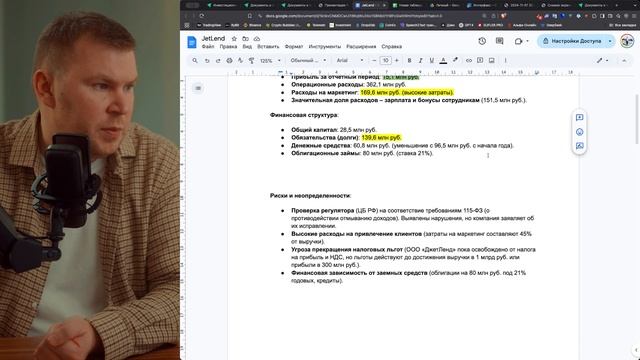
Task: Open the highlight color picker
Action: [x=456, y=60]
